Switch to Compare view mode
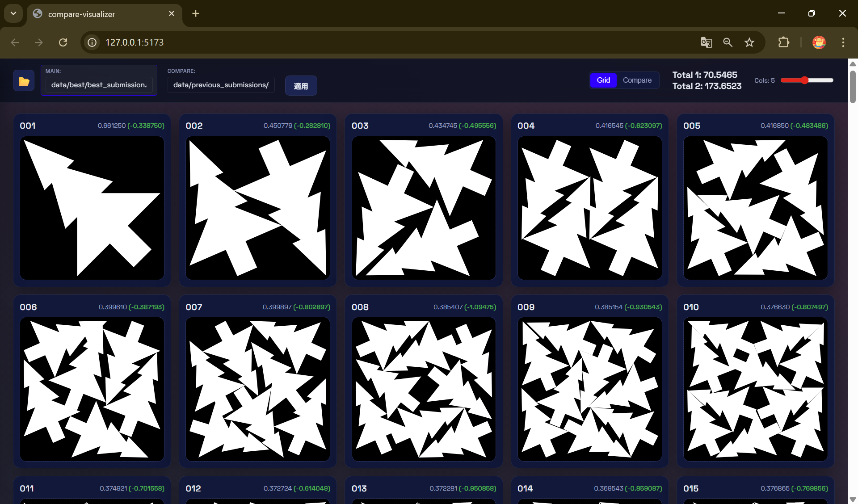This screenshot has height=504, width=858. [x=637, y=80]
